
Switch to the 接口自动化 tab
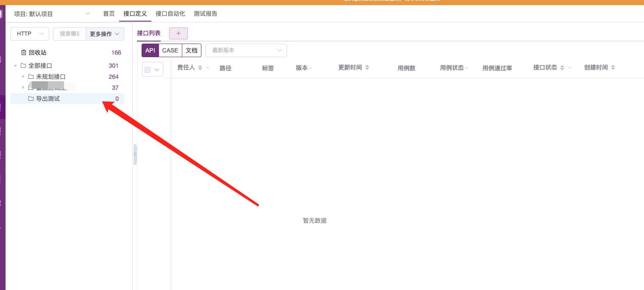tap(170, 14)
